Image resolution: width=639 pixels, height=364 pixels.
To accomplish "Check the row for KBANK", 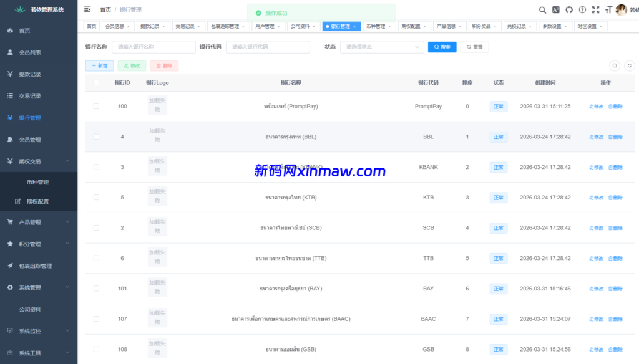I will tap(96, 167).
